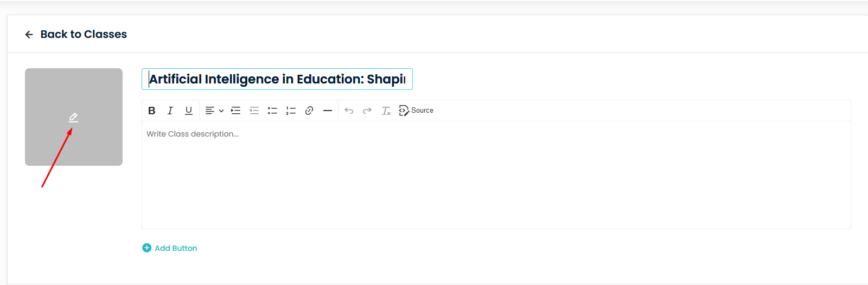Undo the last edit
This screenshot has height=285, width=868.
click(349, 111)
